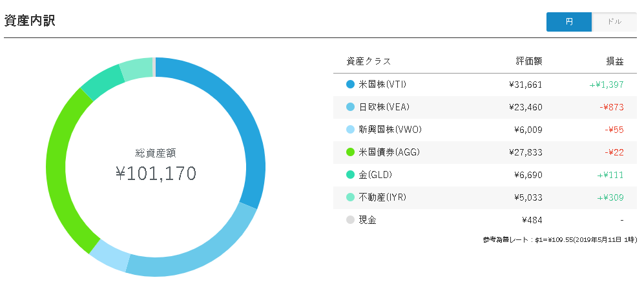
Task: Click the 総資産額 ¥101,170 total
Action: (x=156, y=165)
